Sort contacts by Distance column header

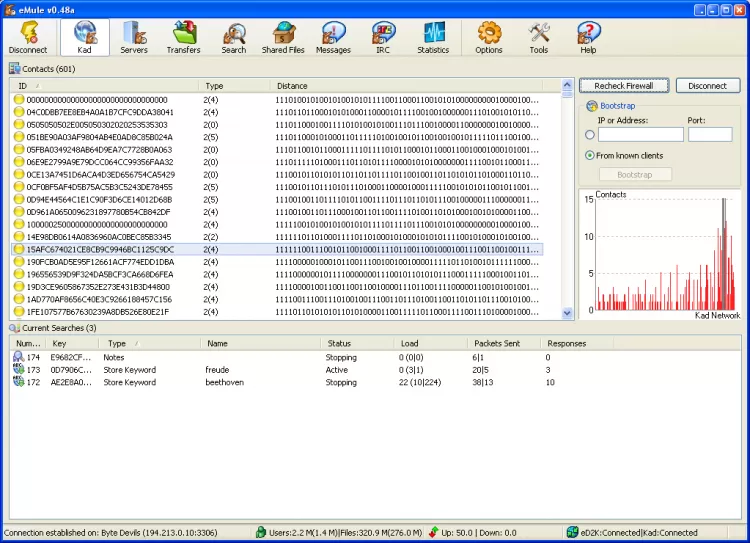[408, 86]
